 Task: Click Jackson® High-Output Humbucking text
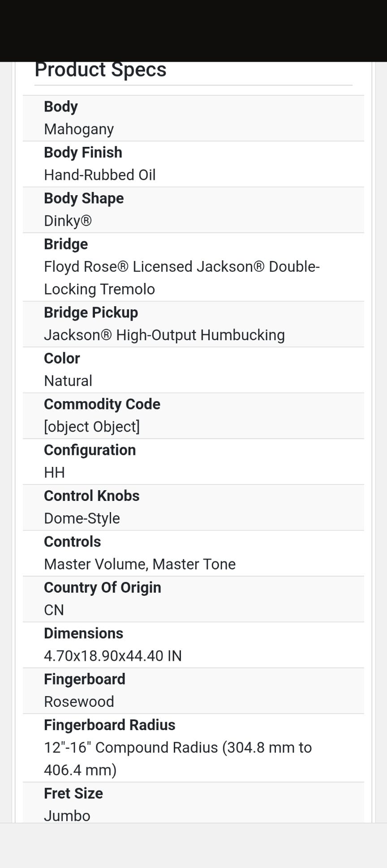coord(164,335)
